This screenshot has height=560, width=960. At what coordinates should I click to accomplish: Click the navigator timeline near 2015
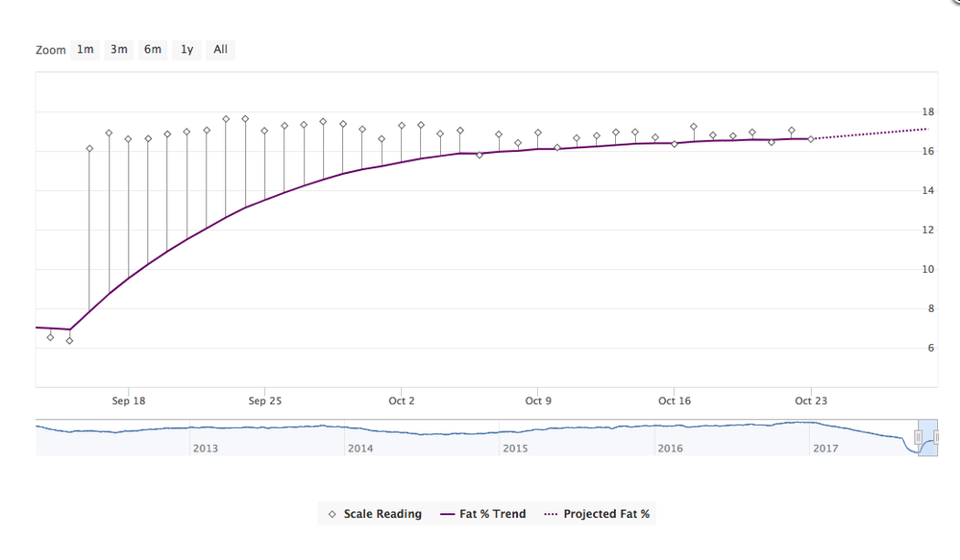point(515,449)
